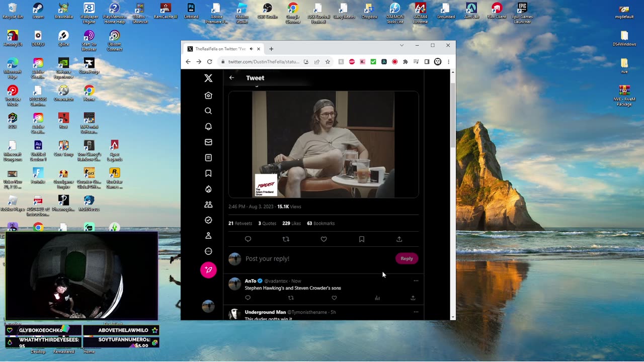Click install/download icon in address bar
This screenshot has height=362, width=644.
(306, 62)
